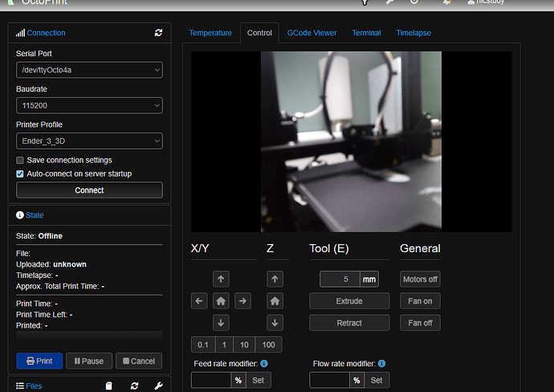The image size is (554, 392).
Task: Refresh the Files list
Action: point(134,386)
